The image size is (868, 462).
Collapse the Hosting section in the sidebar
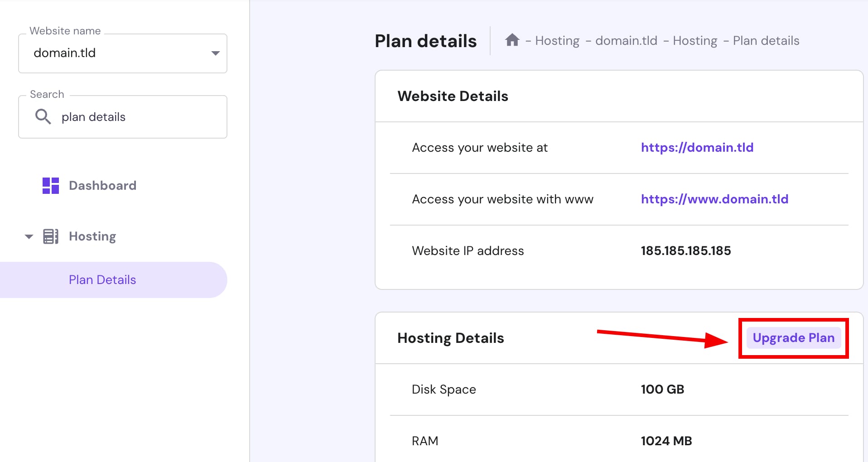pos(29,236)
